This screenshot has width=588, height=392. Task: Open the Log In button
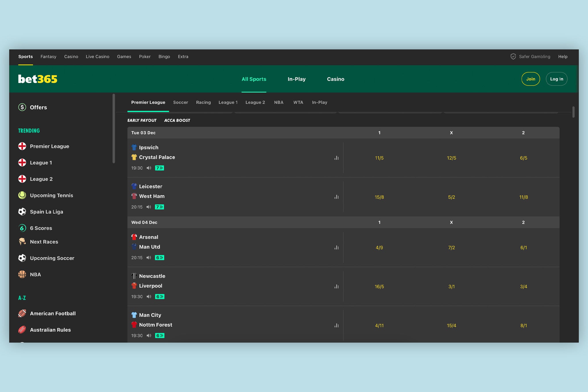point(556,79)
